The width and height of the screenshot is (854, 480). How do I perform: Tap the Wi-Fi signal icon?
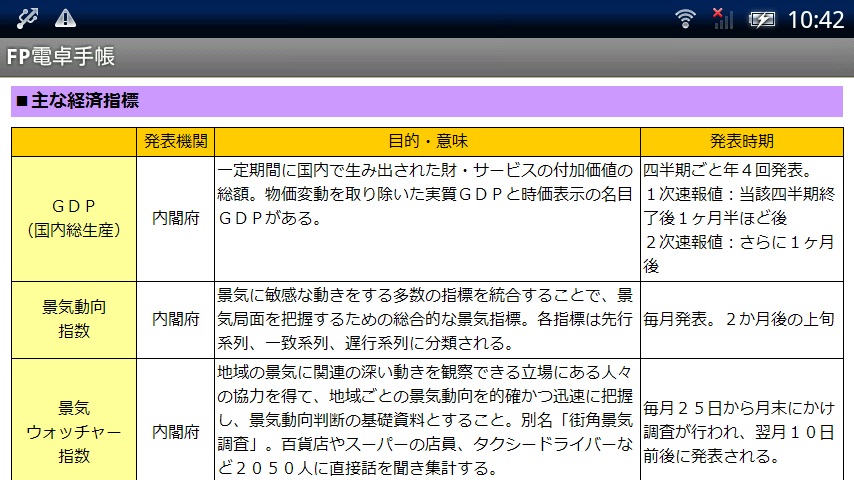point(685,18)
